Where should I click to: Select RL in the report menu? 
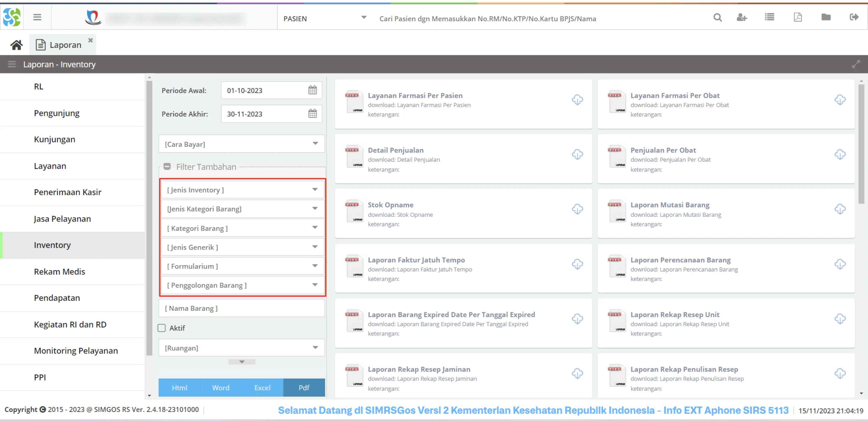pos(72,86)
